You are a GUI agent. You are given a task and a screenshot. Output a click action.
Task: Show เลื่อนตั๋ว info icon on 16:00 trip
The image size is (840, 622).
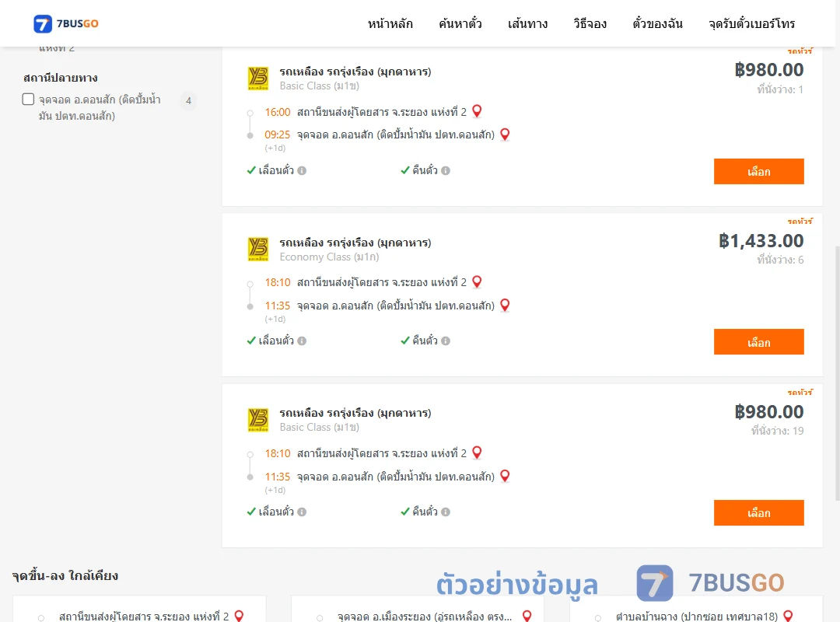click(302, 170)
